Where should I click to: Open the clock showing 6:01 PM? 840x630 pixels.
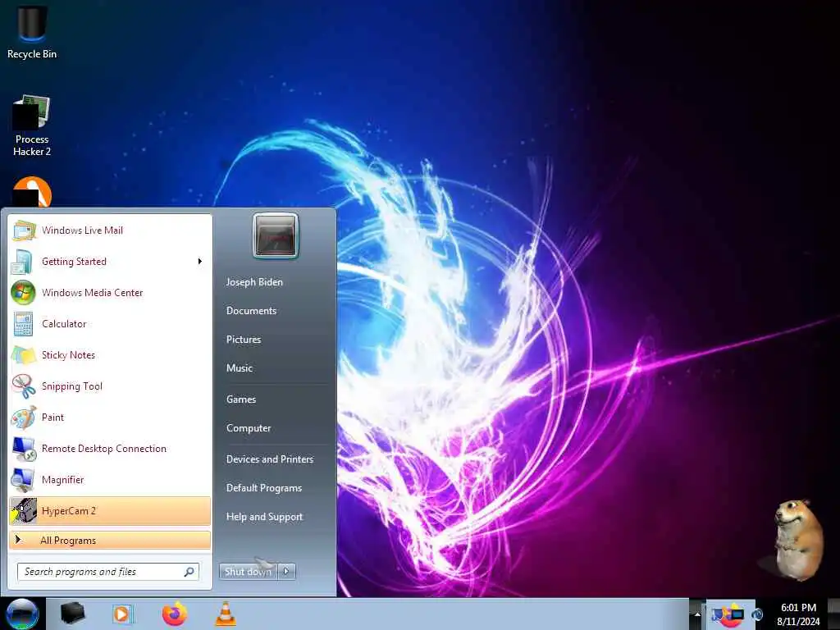pos(798,614)
